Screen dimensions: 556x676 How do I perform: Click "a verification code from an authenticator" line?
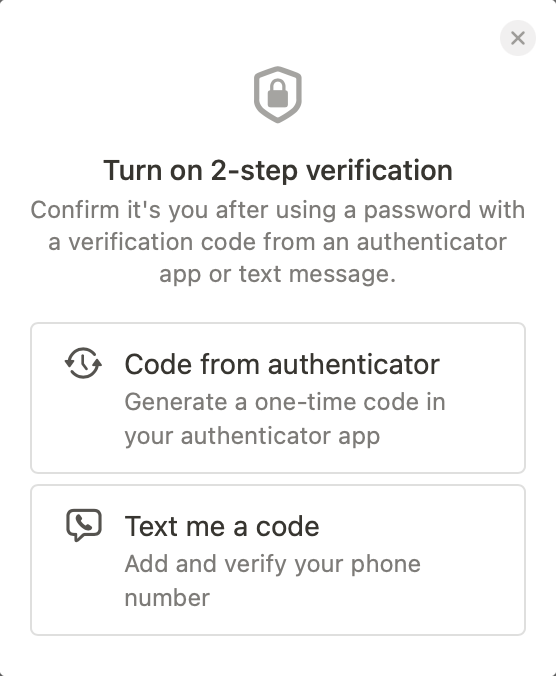(x=278, y=242)
